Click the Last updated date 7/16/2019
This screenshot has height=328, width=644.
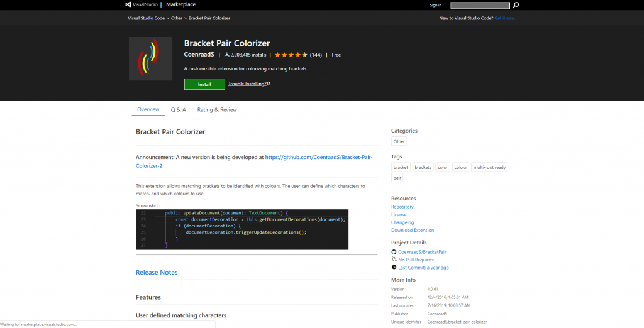click(449, 306)
